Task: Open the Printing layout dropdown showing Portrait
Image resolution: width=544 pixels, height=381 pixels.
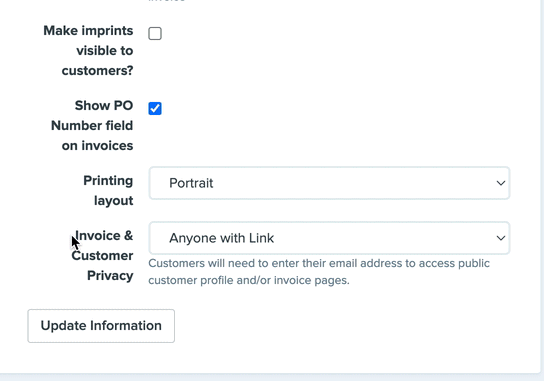Action: click(x=329, y=183)
